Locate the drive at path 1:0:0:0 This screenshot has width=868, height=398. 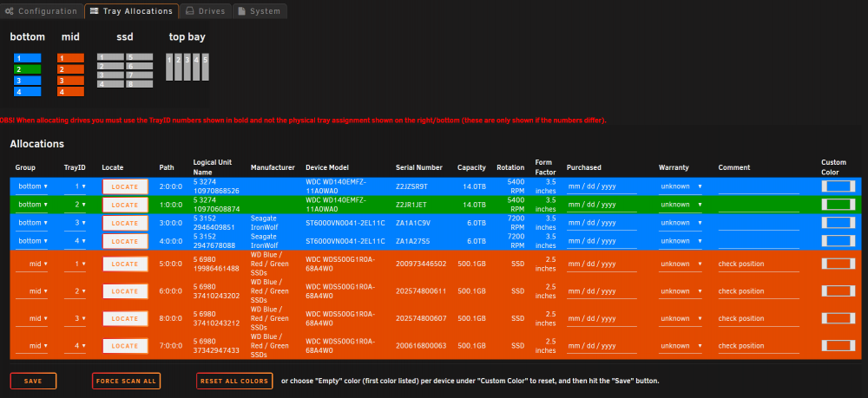[x=125, y=205]
